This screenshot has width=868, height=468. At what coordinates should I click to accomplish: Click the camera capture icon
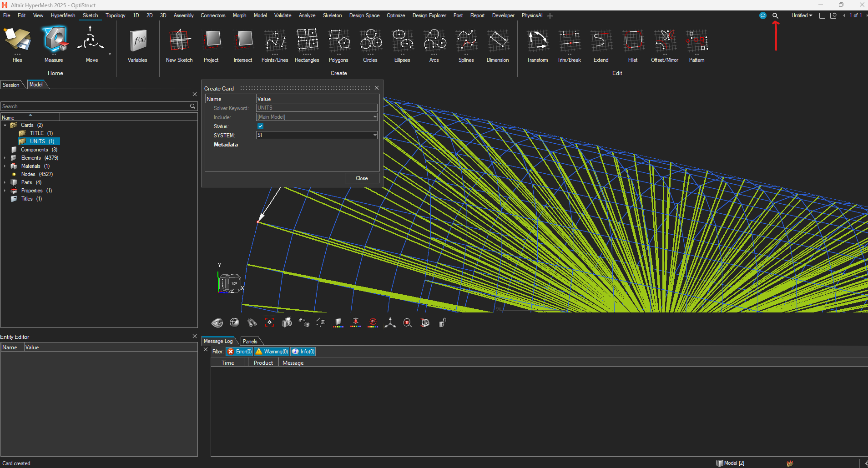click(287, 322)
